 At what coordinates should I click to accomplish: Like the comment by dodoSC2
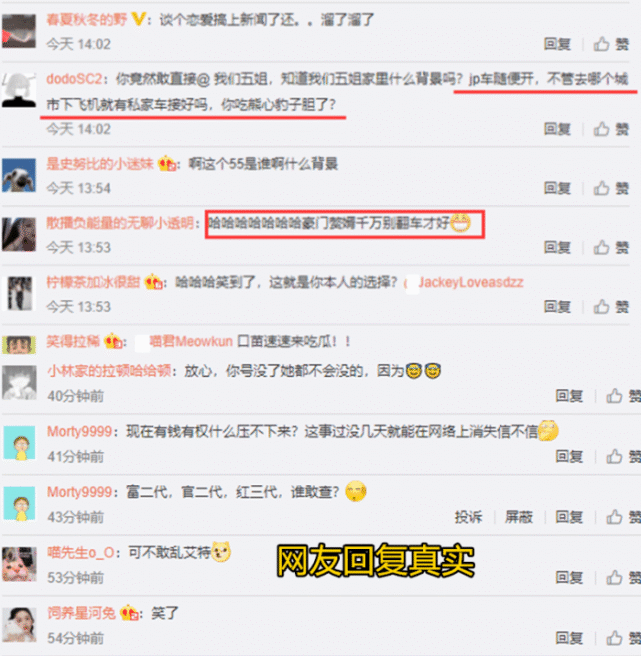611,129
